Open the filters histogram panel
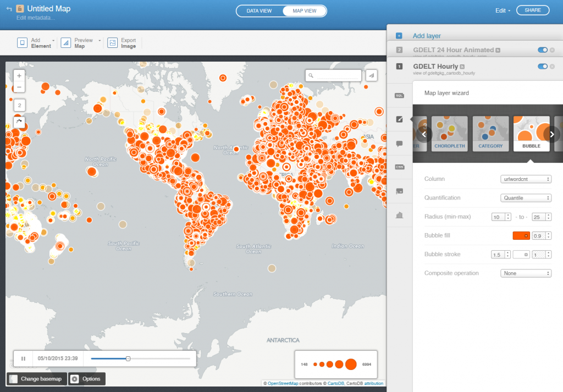Screen dimensions: 563x392 coord(400,215)
